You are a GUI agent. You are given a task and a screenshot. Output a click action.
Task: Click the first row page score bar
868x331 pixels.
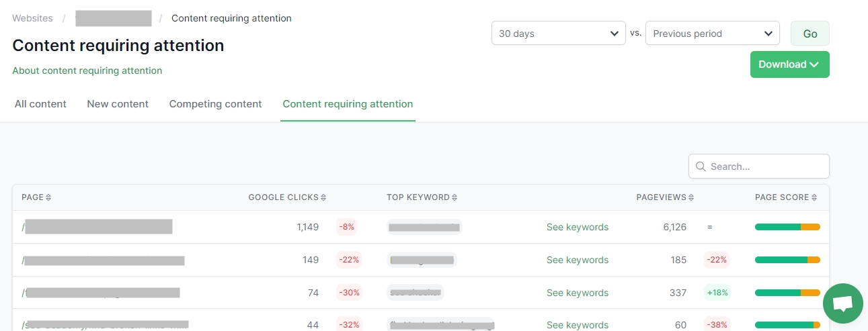(787, 227)
